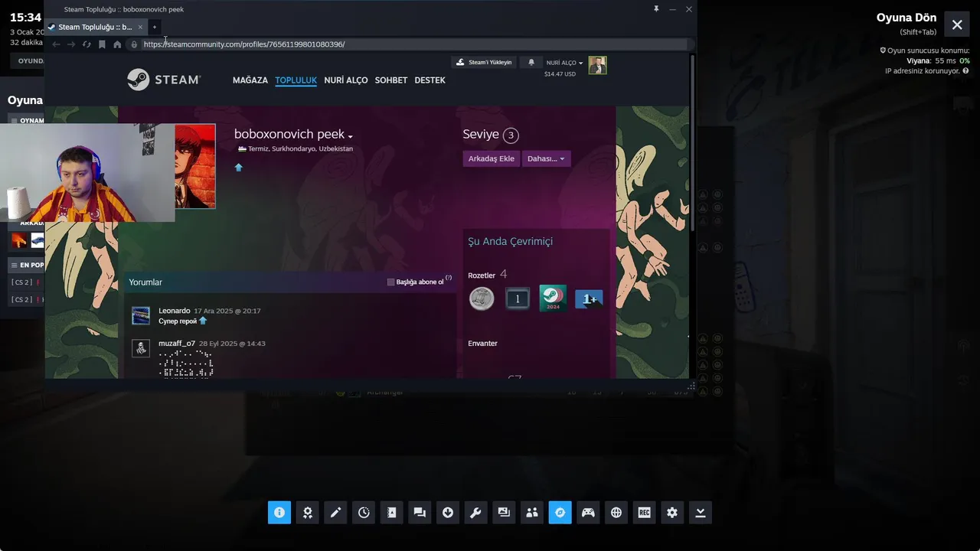Click the Termiz, Surkhondaryo, Uzbekistan location text
The height and width of the screenshot is (551, 980).
coord(300,148)
